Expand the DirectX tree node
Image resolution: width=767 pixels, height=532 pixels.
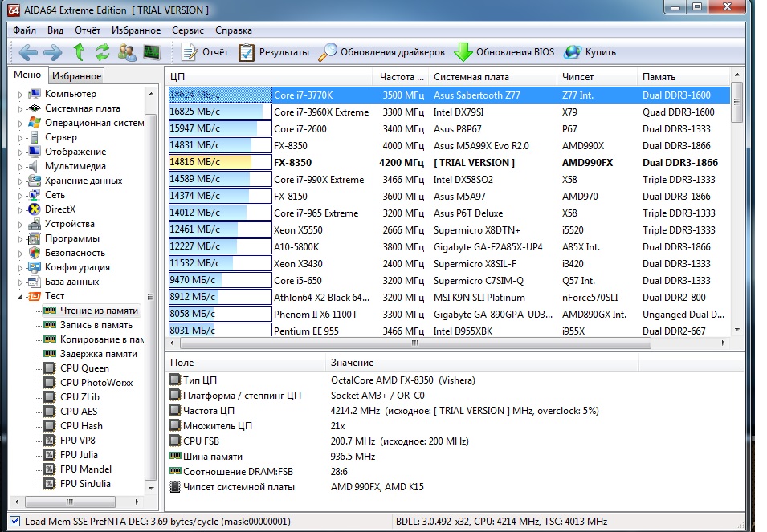(x=20, y=210)
